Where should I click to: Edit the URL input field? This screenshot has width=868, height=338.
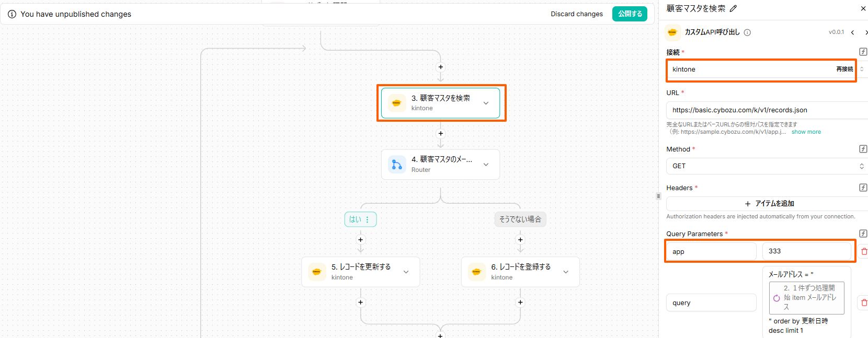(767, 110)
